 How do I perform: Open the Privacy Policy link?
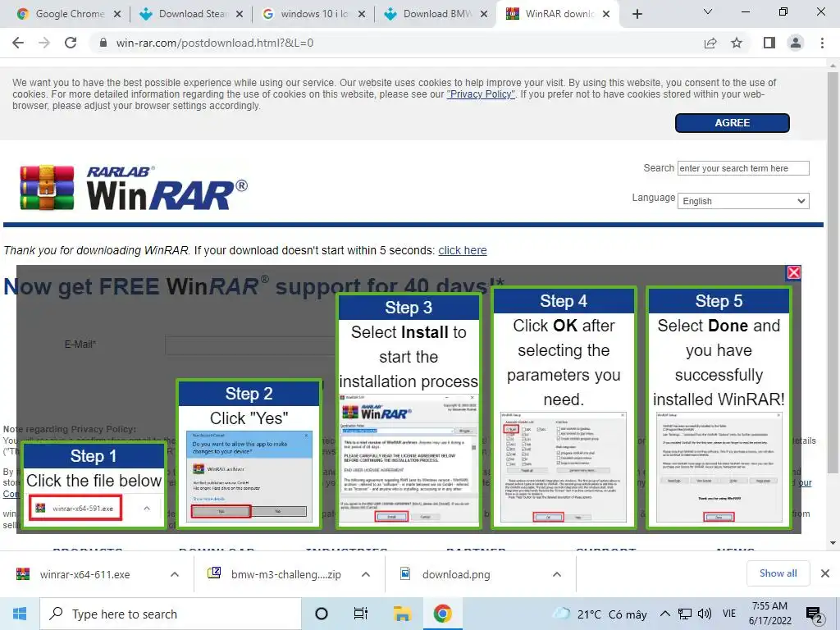coord(481,94)
